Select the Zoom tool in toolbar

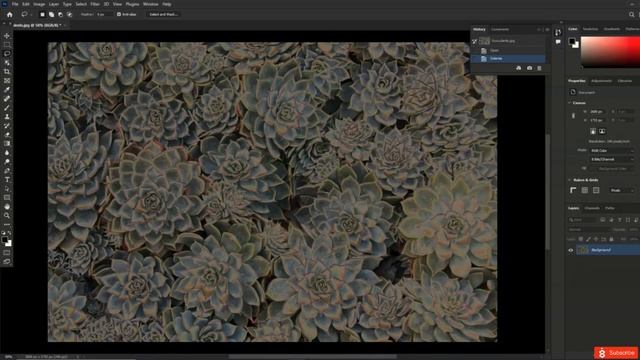[7, 216]
